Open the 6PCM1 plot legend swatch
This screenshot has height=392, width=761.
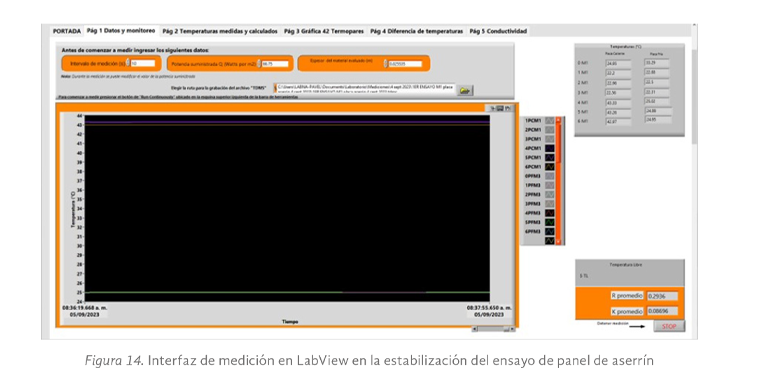point(549,167)
